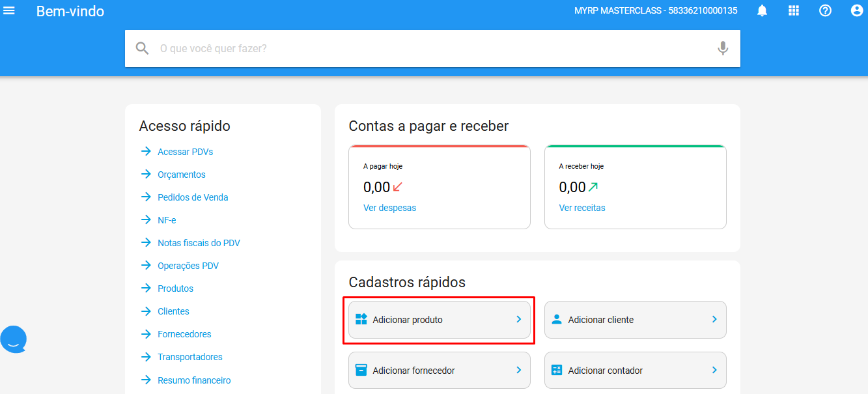The height and width of the screenshot is (394, 868).
Task: Open the hamburger navigation menu
Action: tap(10, 11)
